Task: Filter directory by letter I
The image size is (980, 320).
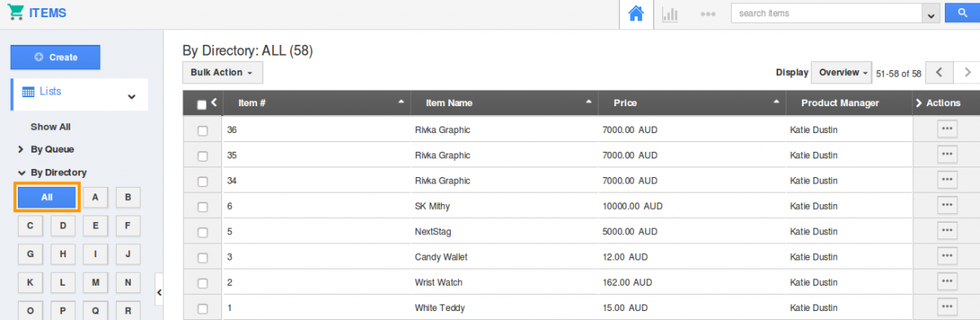Action: click(96, 254)
